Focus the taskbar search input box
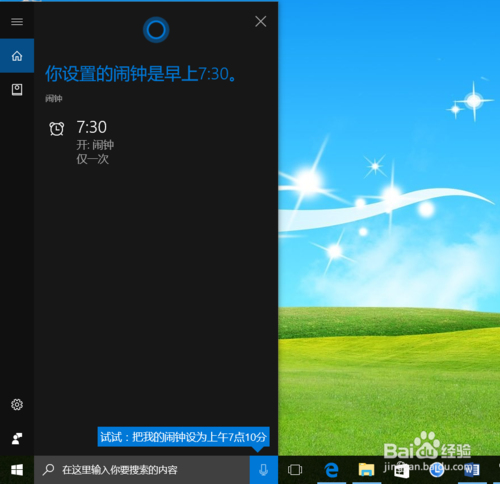 pos(142,470)
